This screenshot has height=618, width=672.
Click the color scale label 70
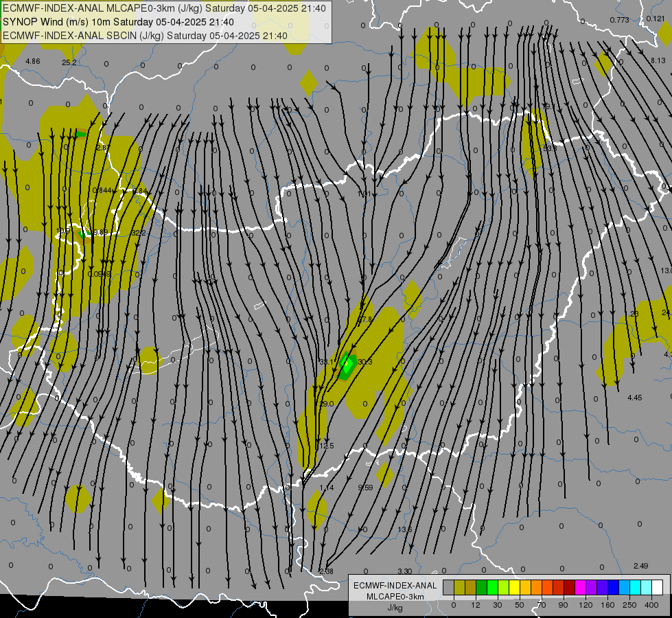point(542,605)
